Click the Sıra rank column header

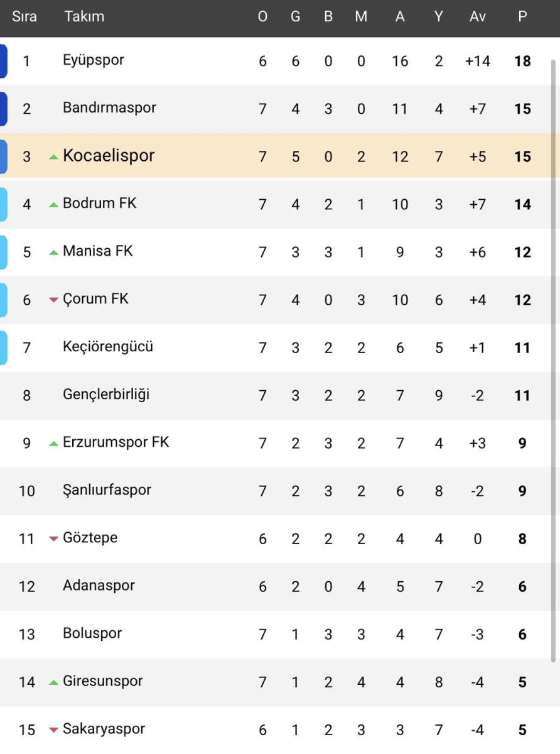click(24, 17)
